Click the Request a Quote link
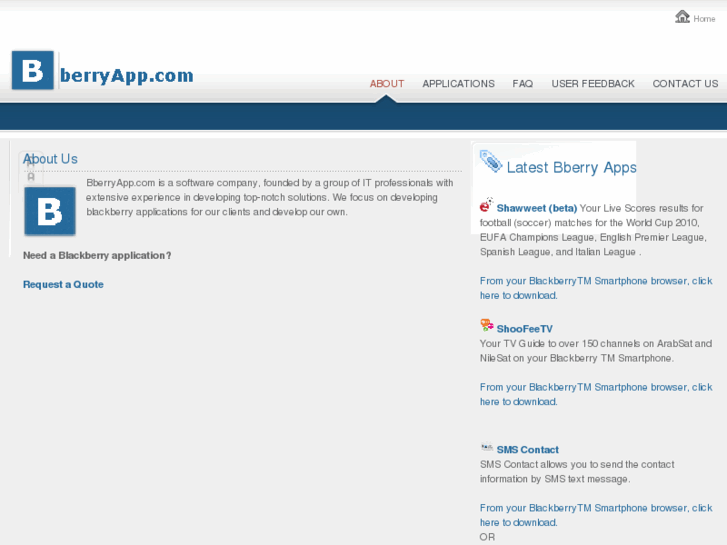Screen dimensions: 727x545 pyautogui.click(x=63, y=284)
